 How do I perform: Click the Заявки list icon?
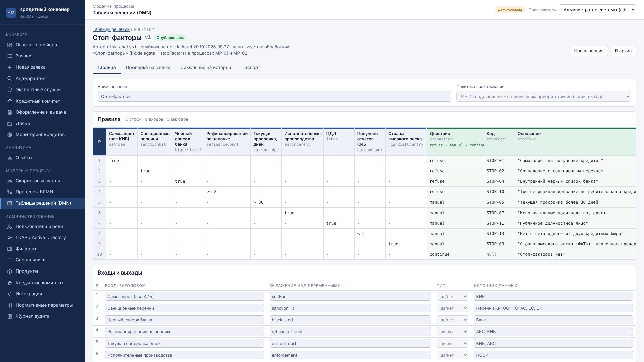pyautogui.click(x=10, y=56)
